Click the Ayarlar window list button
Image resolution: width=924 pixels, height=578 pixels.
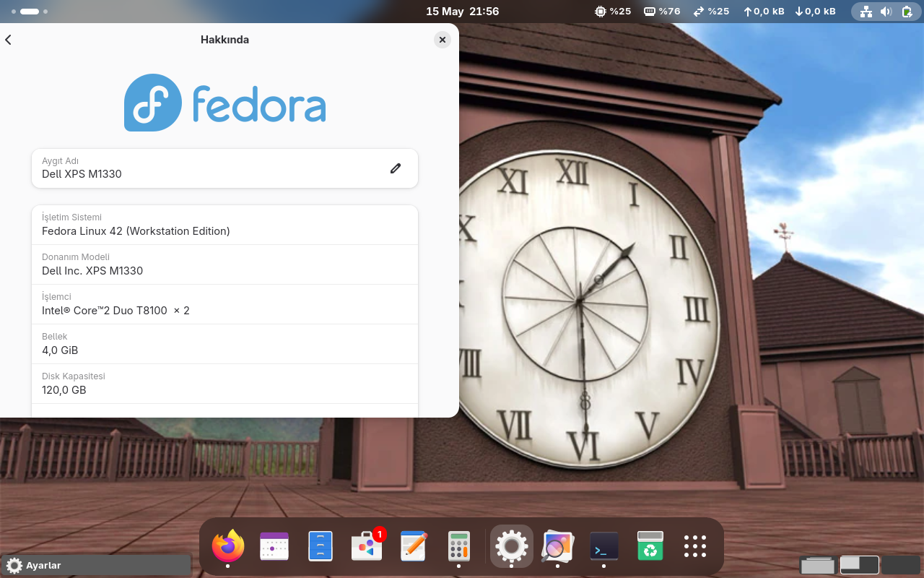[96, 566]
